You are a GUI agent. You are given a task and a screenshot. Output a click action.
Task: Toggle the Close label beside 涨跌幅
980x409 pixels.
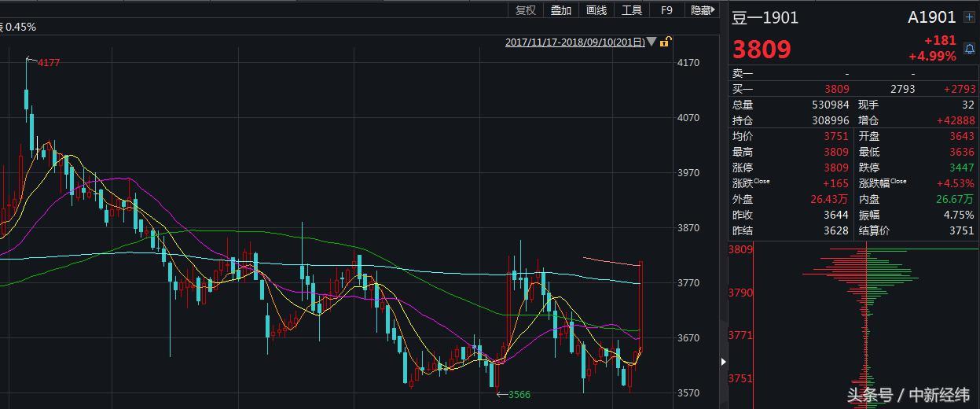898,182
